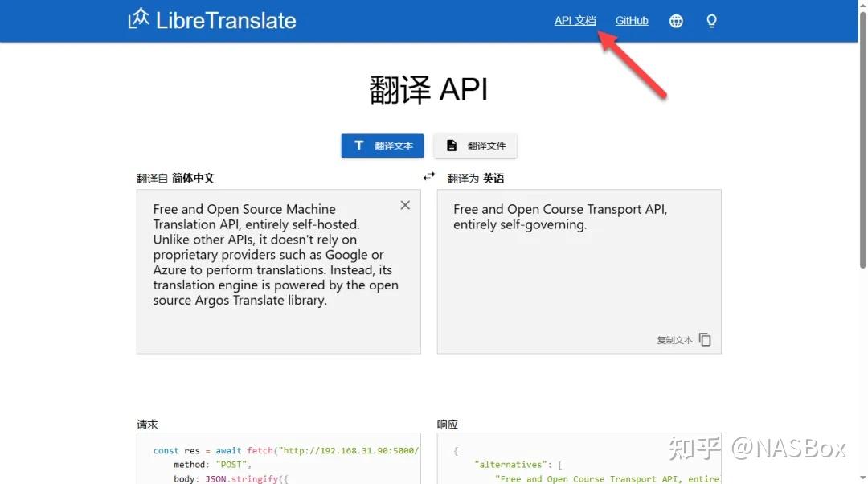Click the T icon on 翻译文本 tab
The height and width of the screenshot is (484, 868).
359,146
